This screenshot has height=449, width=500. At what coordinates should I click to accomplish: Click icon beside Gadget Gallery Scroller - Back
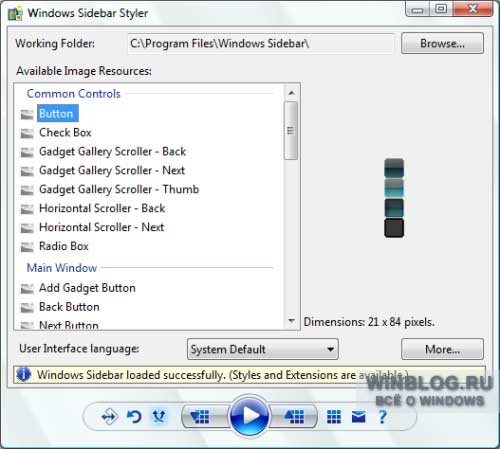(27, 152)
